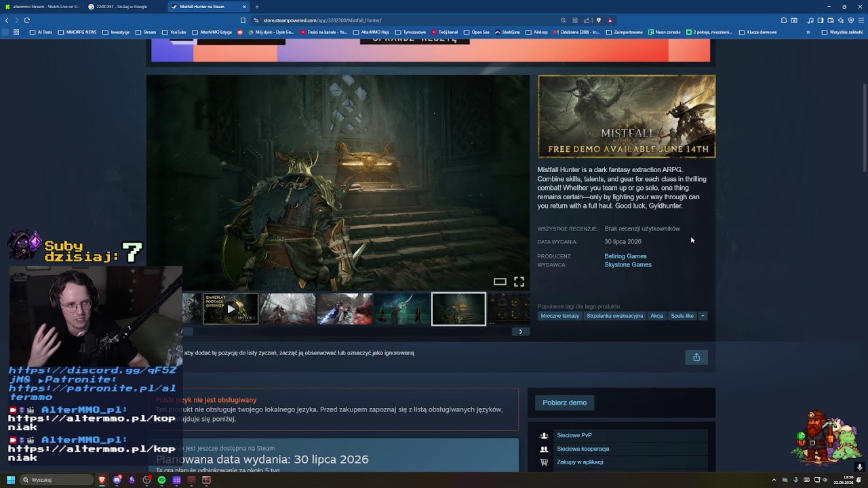868x488 pixels.
Task: Open the Inwestycje bookmark folder
Action: coord(116,32)
